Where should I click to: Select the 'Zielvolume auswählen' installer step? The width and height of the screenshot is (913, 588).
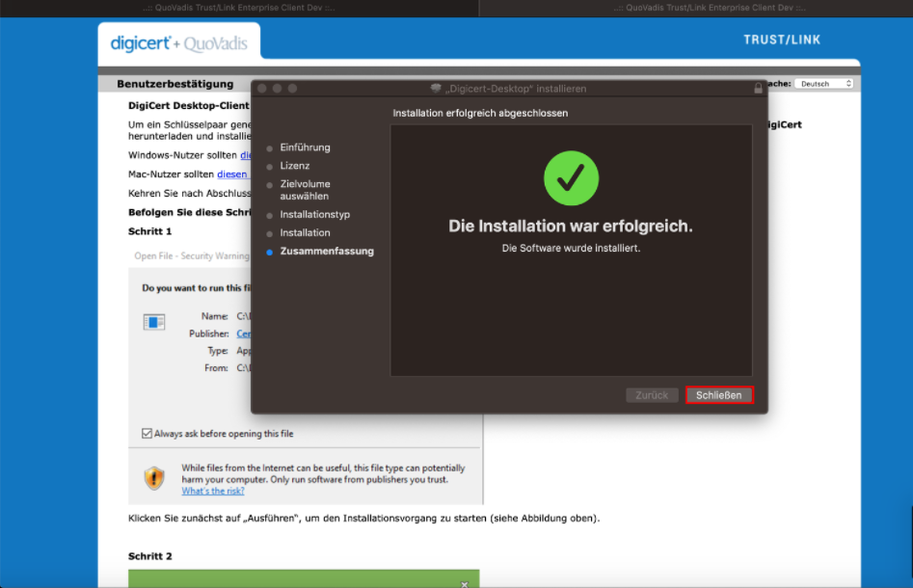305,190
